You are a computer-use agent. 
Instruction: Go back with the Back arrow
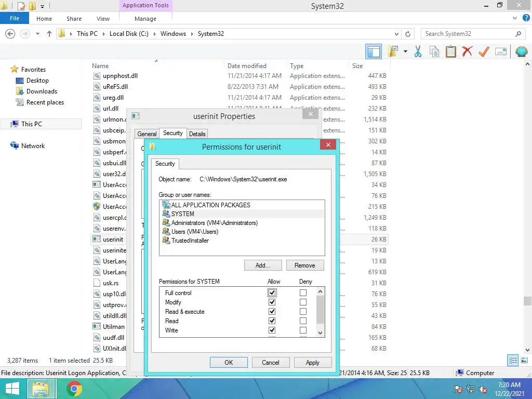[x=10, y=34]
